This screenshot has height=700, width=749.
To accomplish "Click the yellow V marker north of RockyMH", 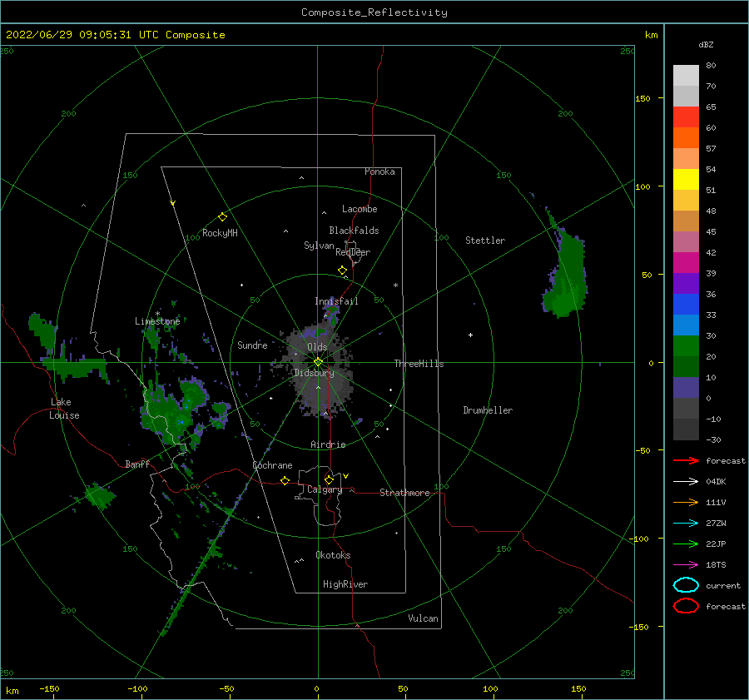I will tap(173, 204).
